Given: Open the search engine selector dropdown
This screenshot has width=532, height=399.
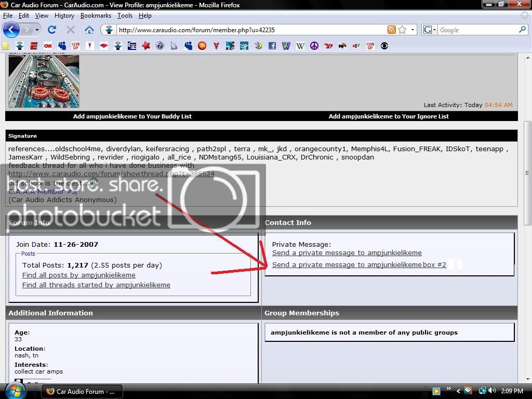Looking at the screenshot, I should pos(435,30).
